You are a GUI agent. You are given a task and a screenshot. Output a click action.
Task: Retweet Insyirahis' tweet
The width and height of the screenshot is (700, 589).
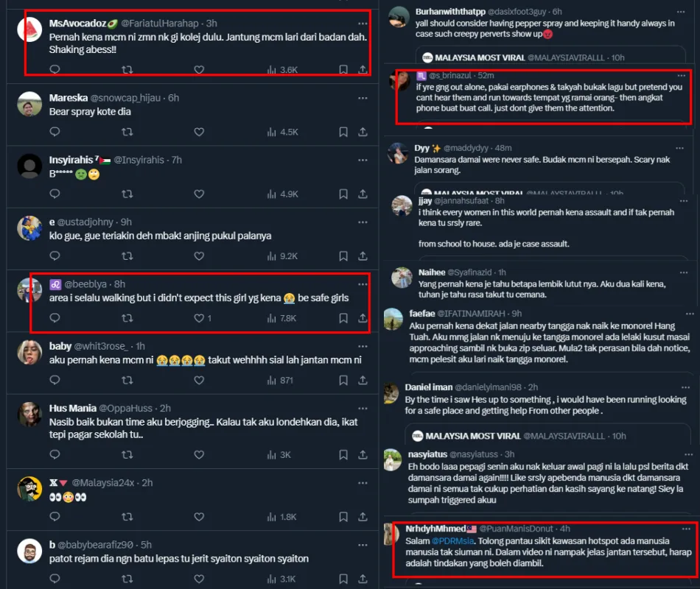(127, 194)
